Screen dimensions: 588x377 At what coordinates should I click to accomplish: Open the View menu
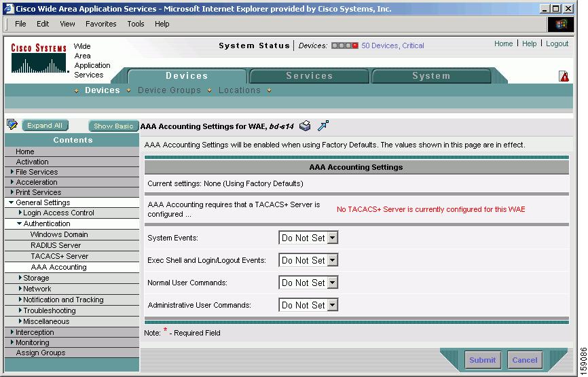point(67,24)
